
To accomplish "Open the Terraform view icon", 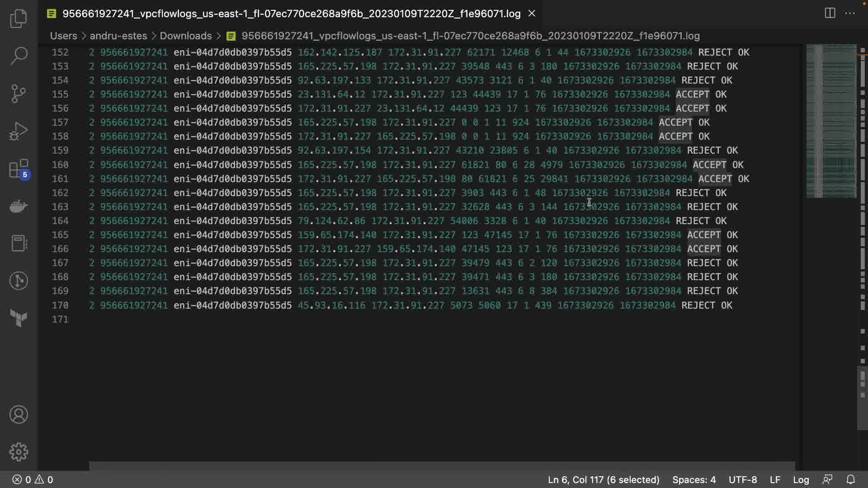I will 19,318.
